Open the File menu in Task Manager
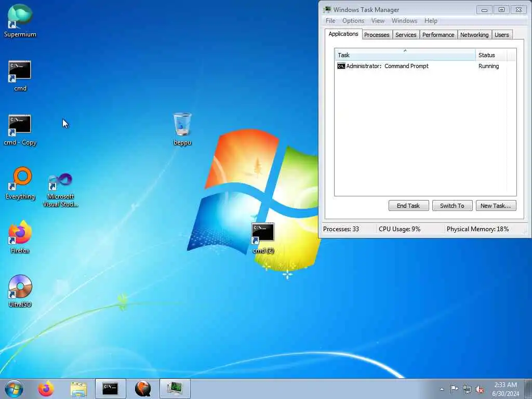The height and width of the screenshot is (399, 532). pyautogui.click(x=330, y=21)
